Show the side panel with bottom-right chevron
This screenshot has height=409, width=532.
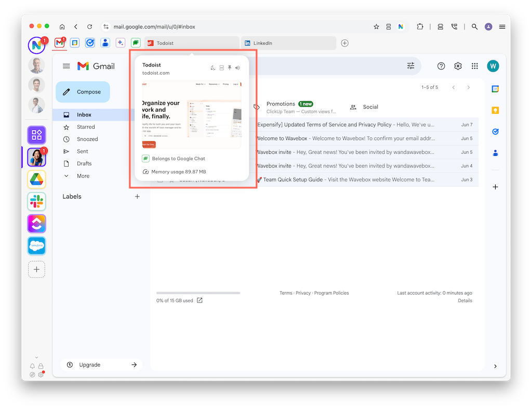(495, 366)
